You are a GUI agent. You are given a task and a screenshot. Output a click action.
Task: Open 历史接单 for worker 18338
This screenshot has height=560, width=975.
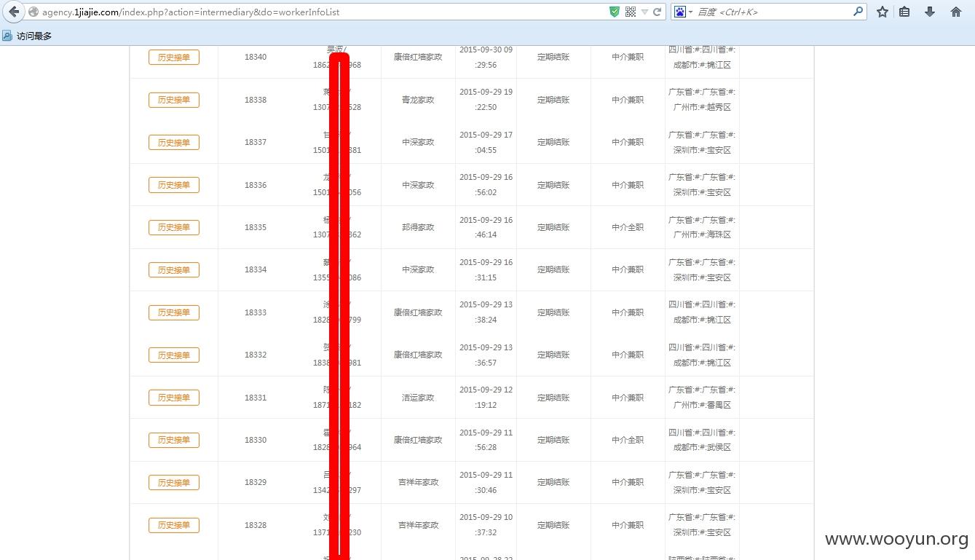(174, 100)
